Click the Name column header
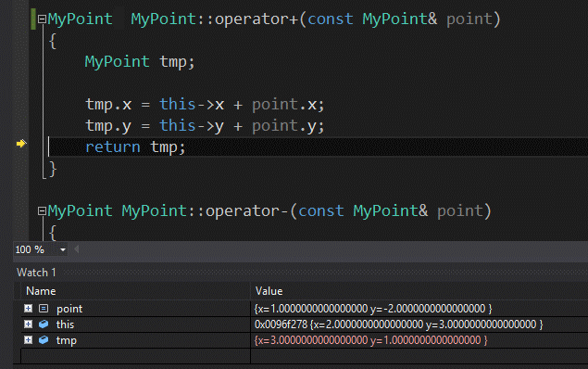 tap(41, 291)
